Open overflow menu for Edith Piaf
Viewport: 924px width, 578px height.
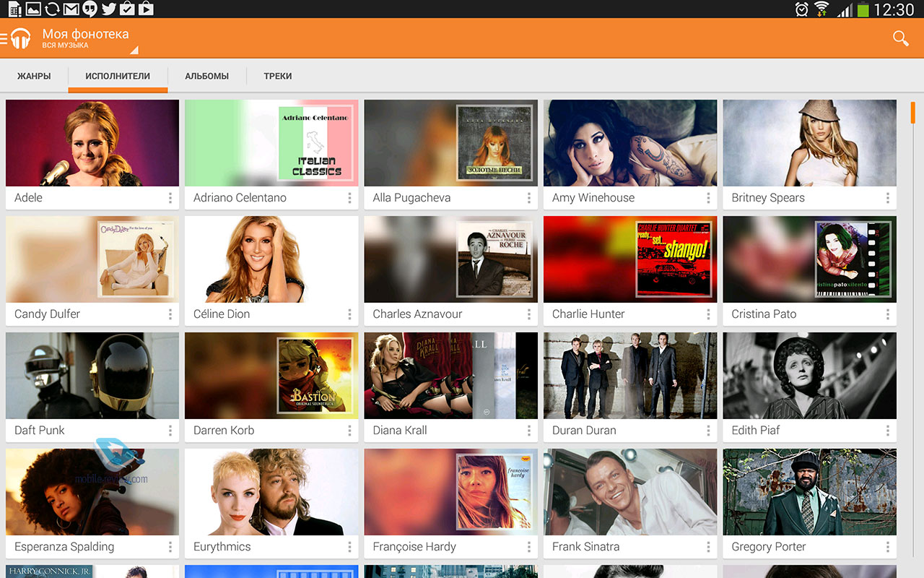(x=888, y=431)
